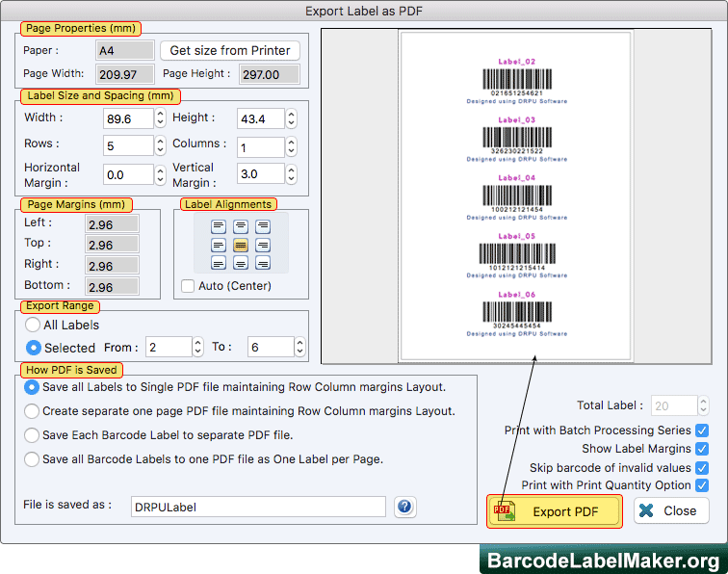Image resolution: width=728 pixels, height=574 pixels.
Task: Focus the Vertical Margin field
Action: click(x=260, y=173)
